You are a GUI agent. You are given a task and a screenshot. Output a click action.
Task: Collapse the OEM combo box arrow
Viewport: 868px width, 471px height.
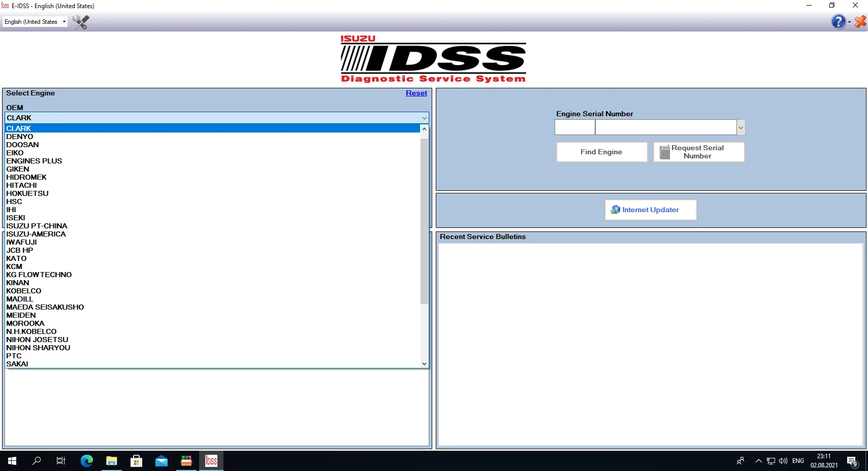425,118
